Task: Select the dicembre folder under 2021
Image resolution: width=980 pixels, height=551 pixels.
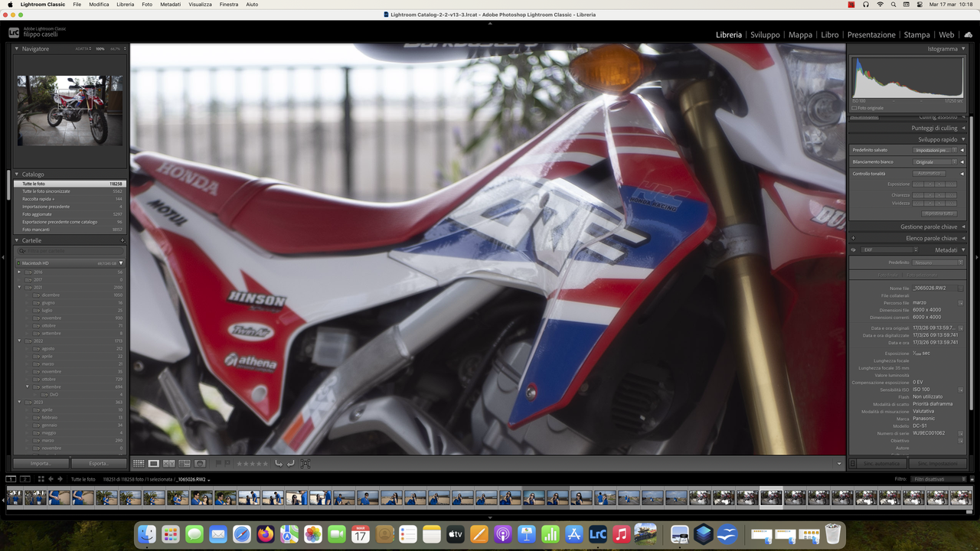Action: click(x=70, y=295)
